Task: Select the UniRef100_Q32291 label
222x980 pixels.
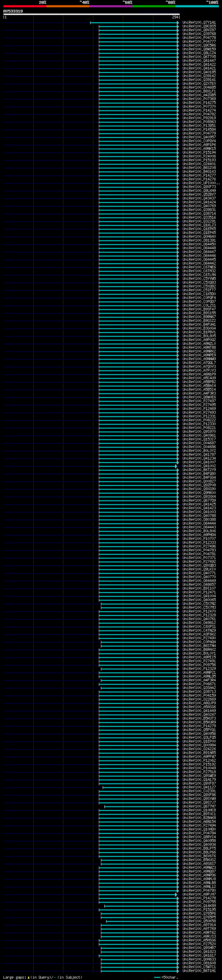Action: tap(199, 221)
